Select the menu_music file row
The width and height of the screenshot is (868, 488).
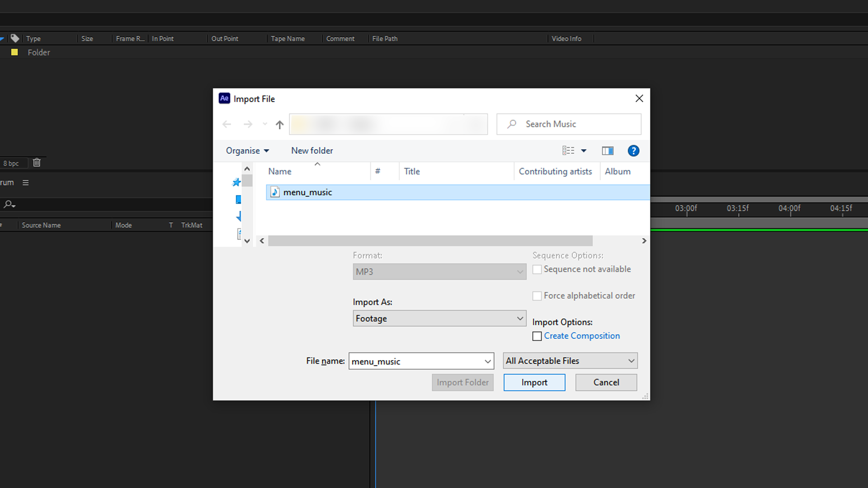458,192
